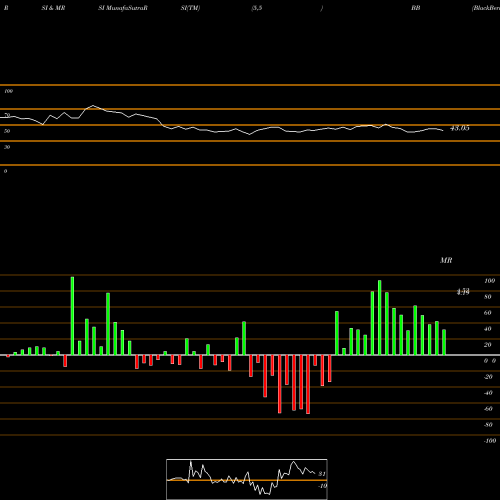Click the 'MR' indicator title
500x500 pixels.
[446, 260]
